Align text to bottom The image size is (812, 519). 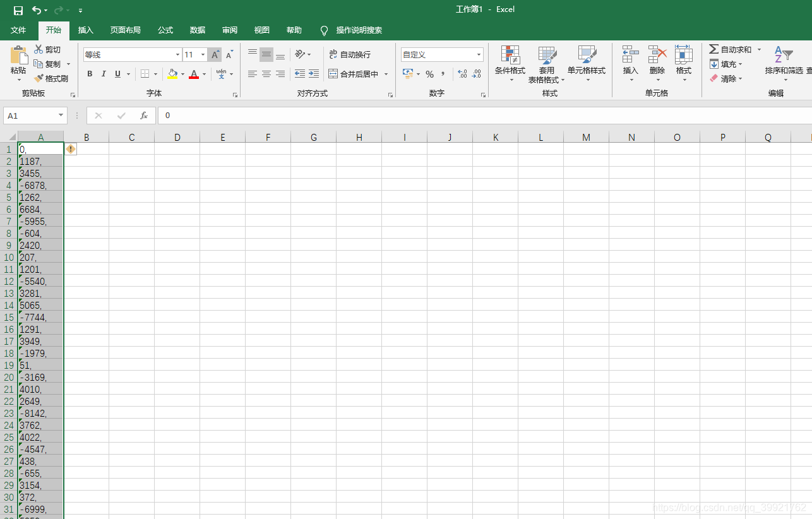pyautogui.click(x=280, y=55)
